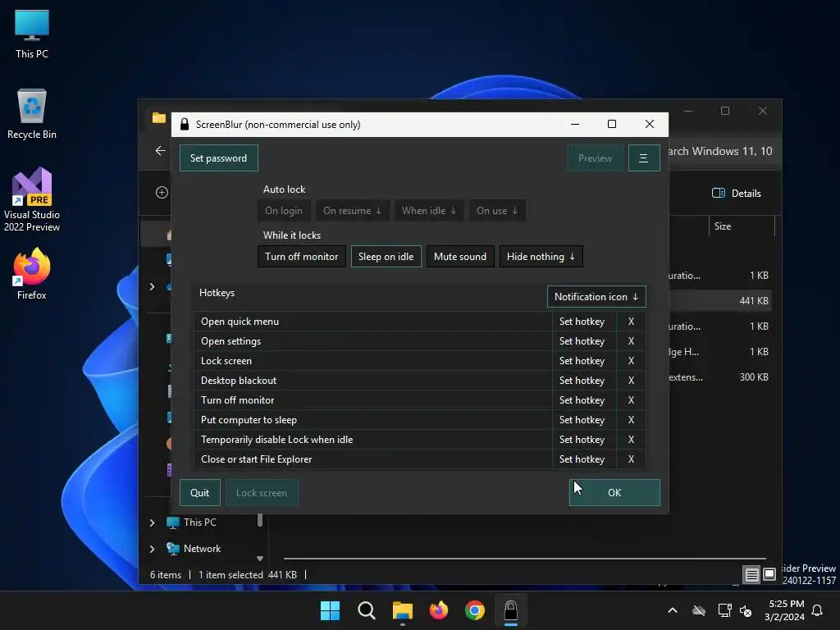Open the When idle dropdown

429,211
